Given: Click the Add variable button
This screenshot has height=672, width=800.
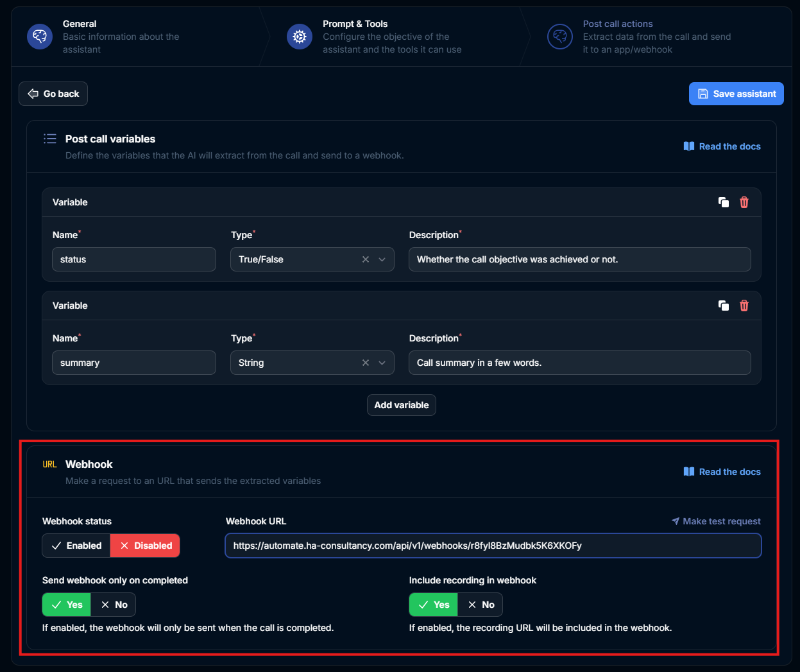Looking at the screenshot, I should tap(401, 405).
